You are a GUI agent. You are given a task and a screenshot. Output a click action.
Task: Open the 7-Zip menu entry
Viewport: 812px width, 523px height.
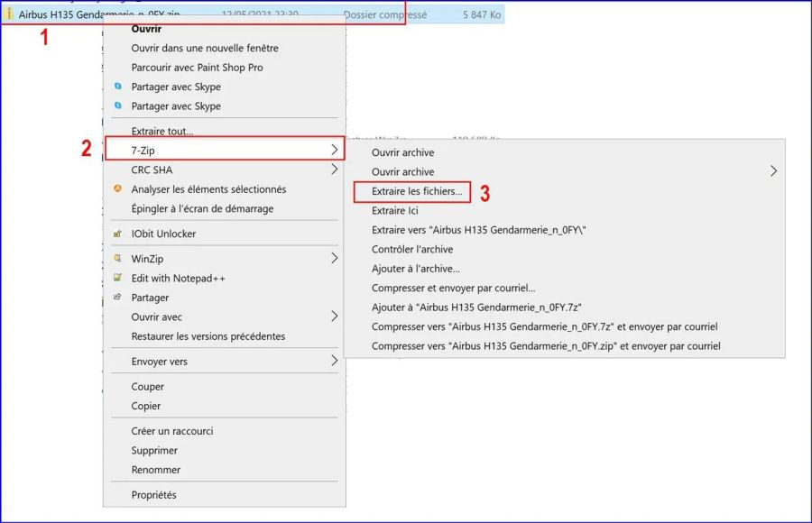click(225, 151)
